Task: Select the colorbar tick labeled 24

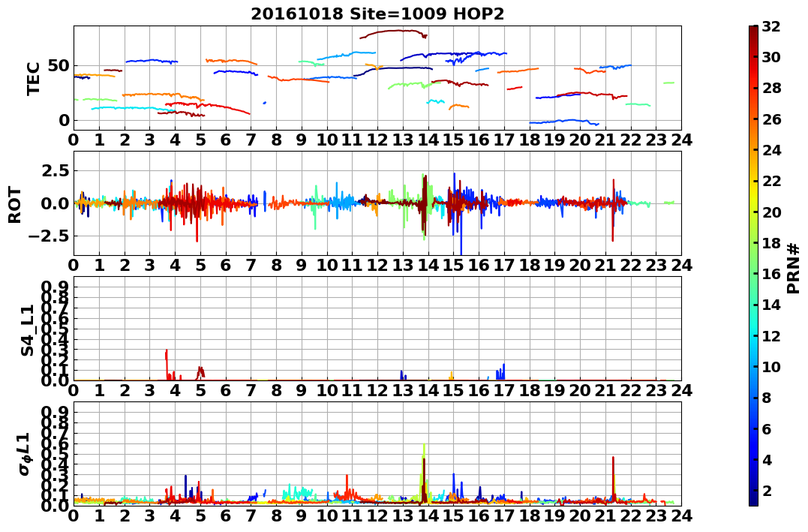Action: 771,150
